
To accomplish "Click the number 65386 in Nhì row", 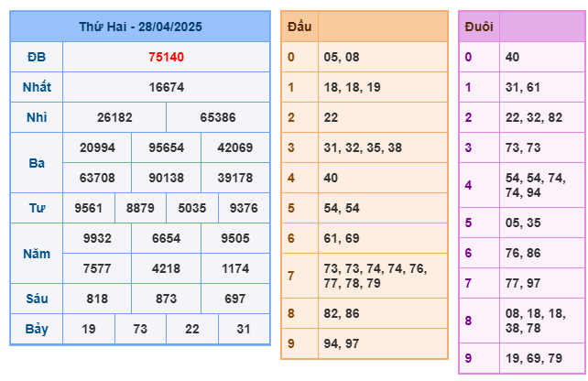I will pos(217,117).
